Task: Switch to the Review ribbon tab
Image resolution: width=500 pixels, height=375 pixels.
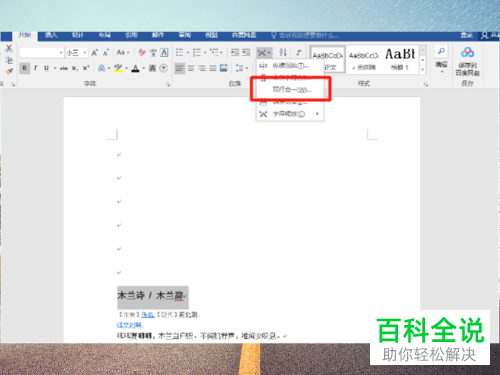Action: [x=184, y=35]
